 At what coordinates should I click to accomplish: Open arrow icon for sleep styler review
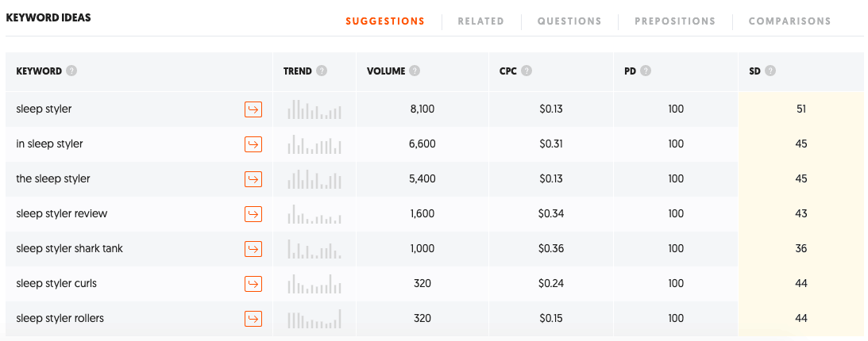(253, 214)
